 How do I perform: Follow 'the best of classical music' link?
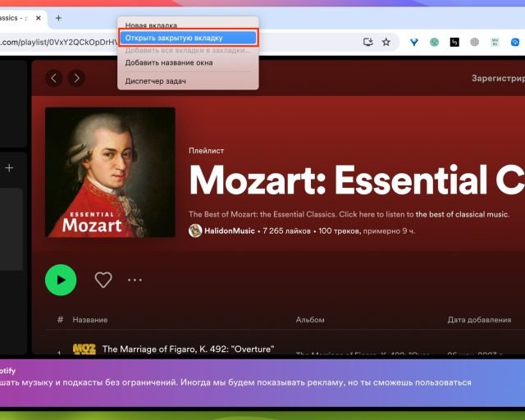point(462,214)
